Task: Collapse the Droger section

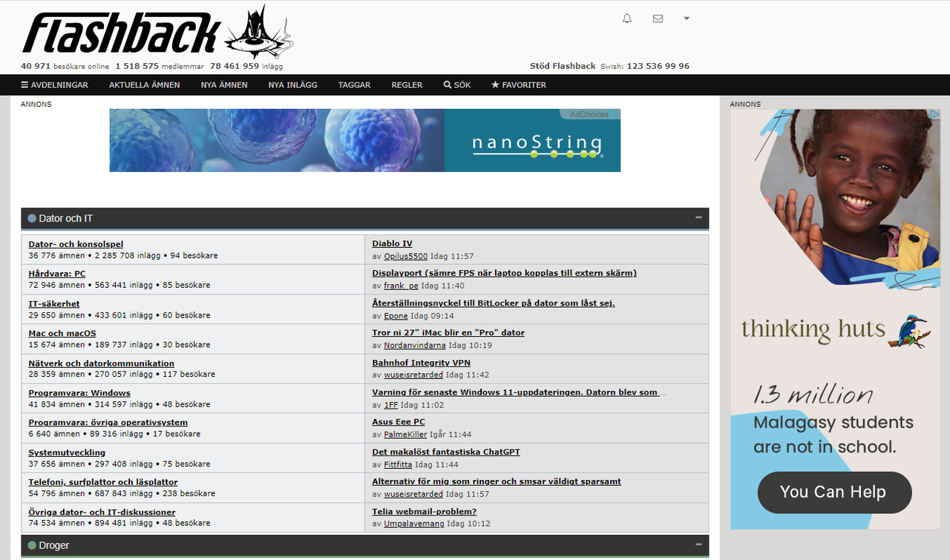Action: pos(698,545)
